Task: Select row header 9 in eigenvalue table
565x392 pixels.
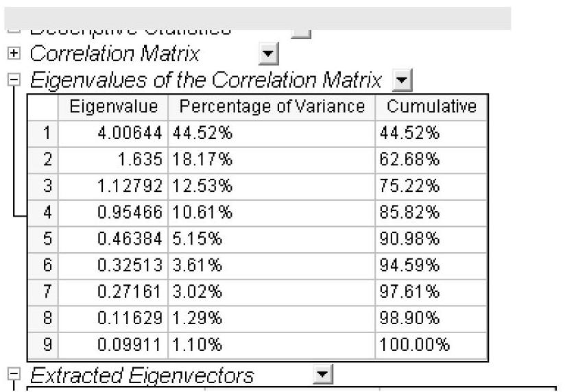Action: pyautogui.click(x=43, y=345)
